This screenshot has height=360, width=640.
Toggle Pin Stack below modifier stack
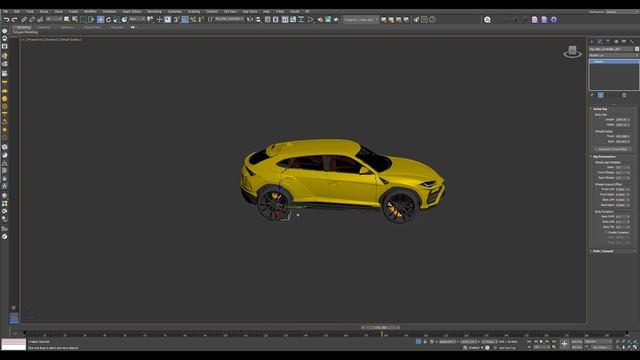tap(593, 95)
